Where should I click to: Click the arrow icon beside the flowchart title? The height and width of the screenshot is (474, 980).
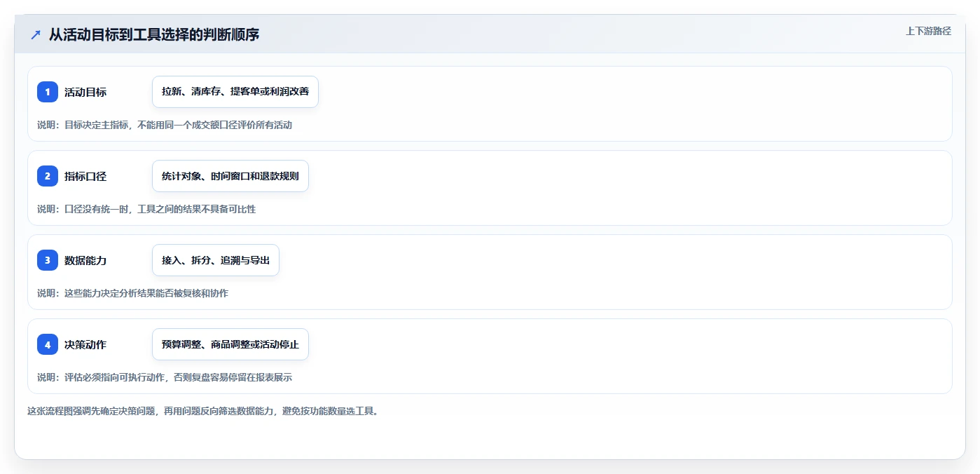[x=36, y=34]
